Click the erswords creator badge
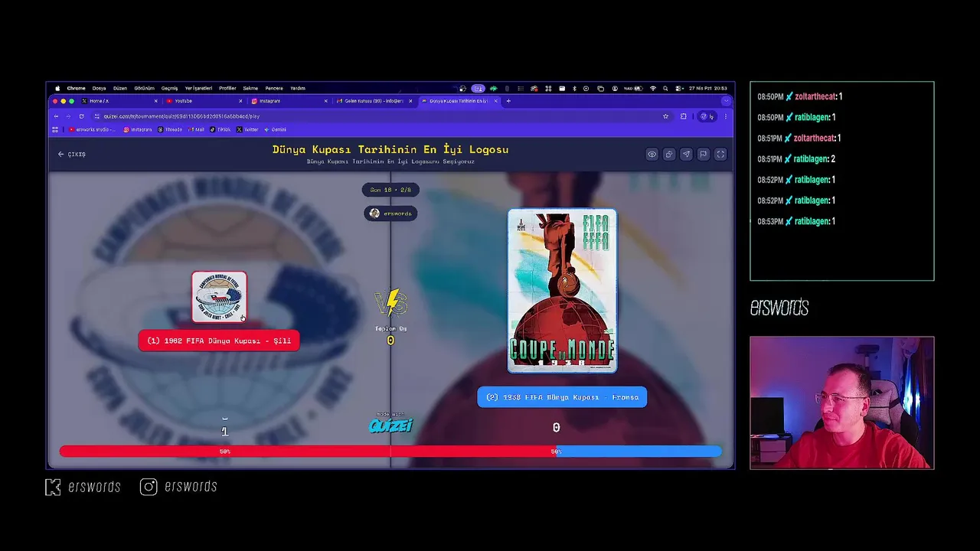Viewport: 980px width, 551px height. point(390,214)
